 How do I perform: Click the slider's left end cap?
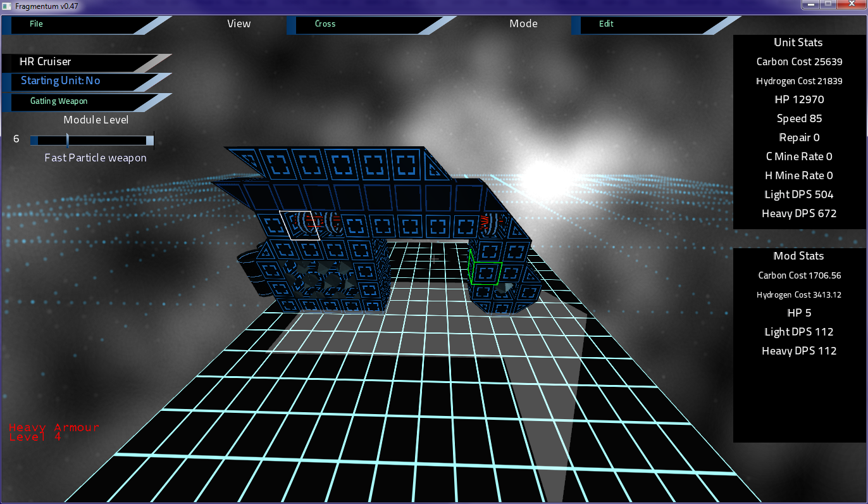coord(34,141)
